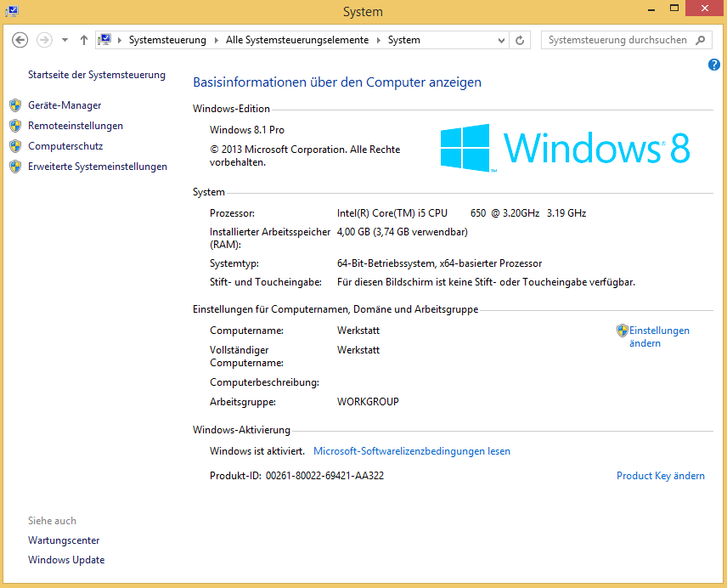
Task: Open Geräte-Manager link
Action: [65, 105]
